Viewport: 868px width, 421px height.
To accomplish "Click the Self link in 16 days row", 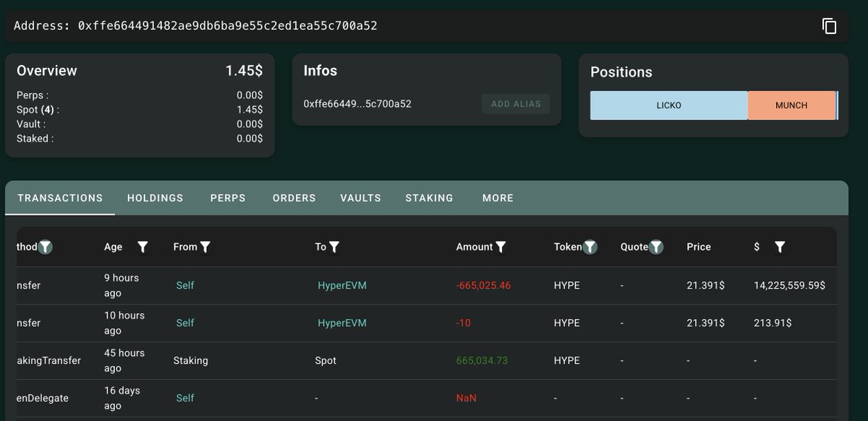I will click(185, 399).
